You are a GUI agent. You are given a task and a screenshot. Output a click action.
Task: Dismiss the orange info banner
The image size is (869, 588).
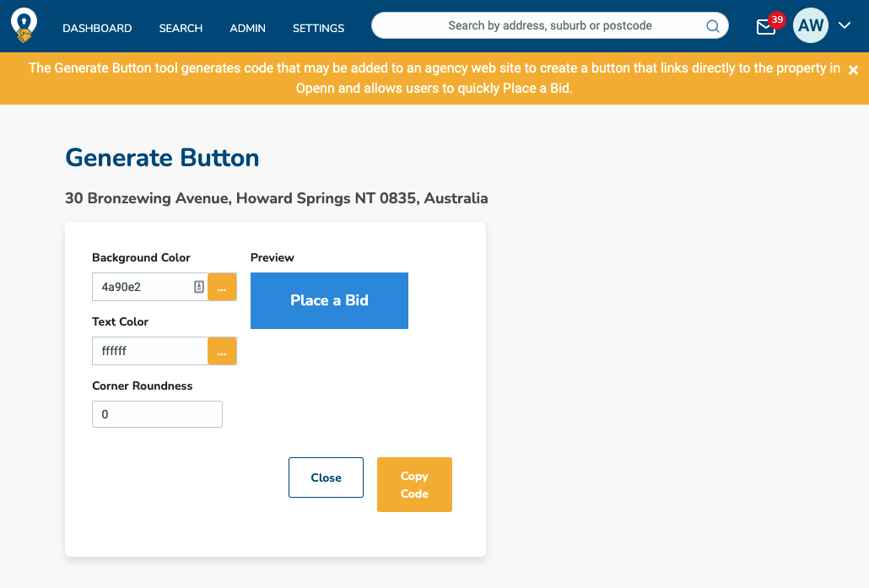pyautogui.click(x=853, y=70)
